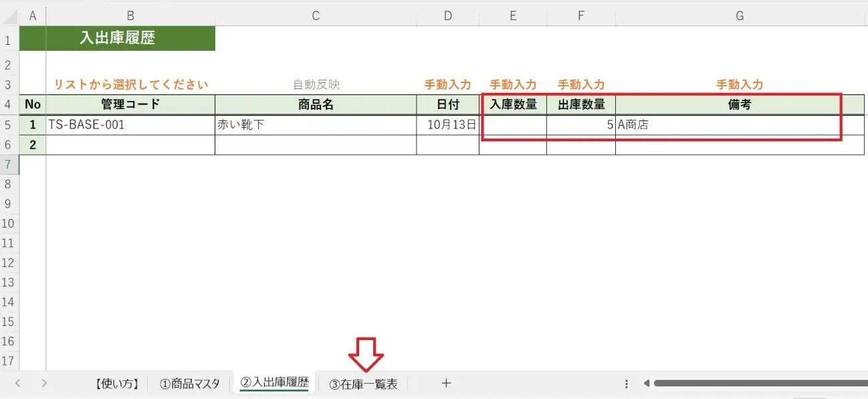Click 手動入力 label above 備考

[740, 85]
